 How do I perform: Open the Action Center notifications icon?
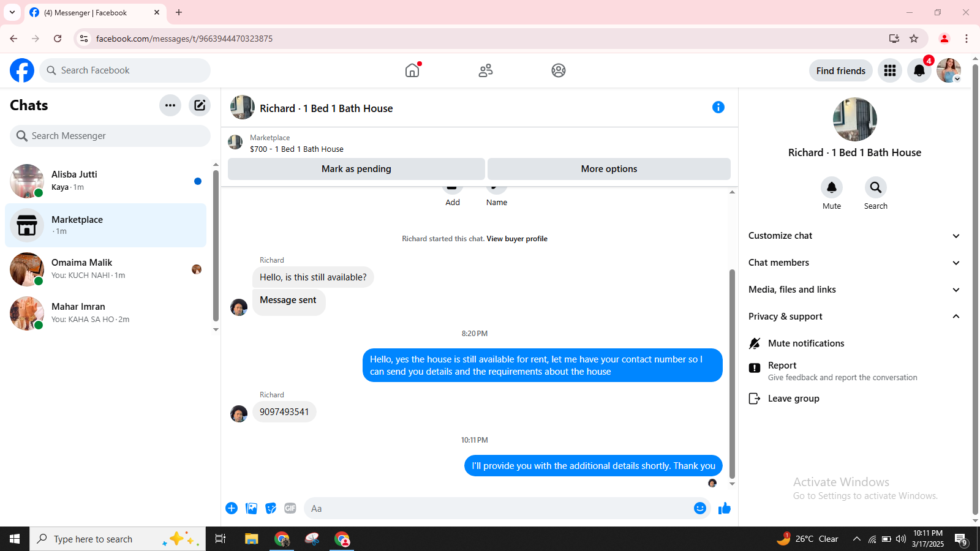point(960,539)
